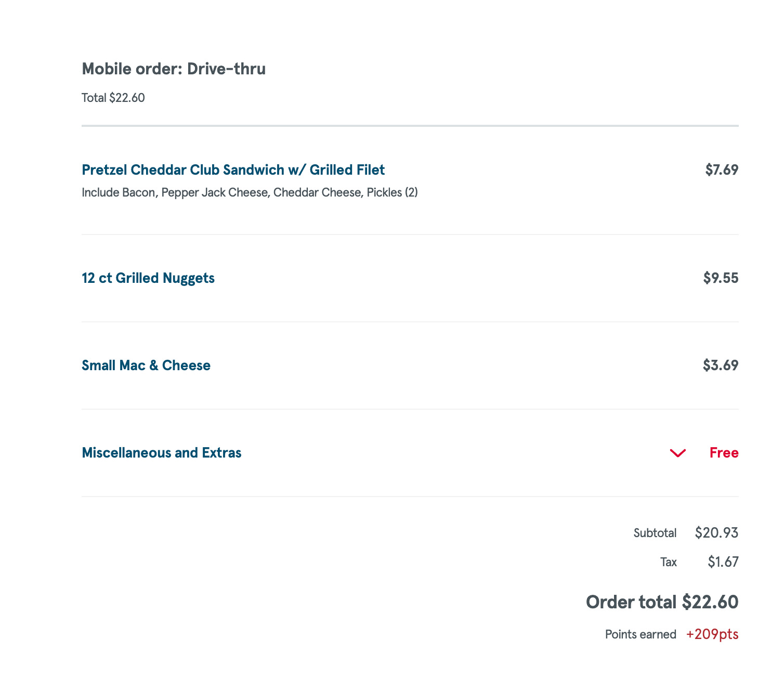Click the $20.93 subtotal amount
The width and height of the screenshot is (784, 678).
point(716,533)
